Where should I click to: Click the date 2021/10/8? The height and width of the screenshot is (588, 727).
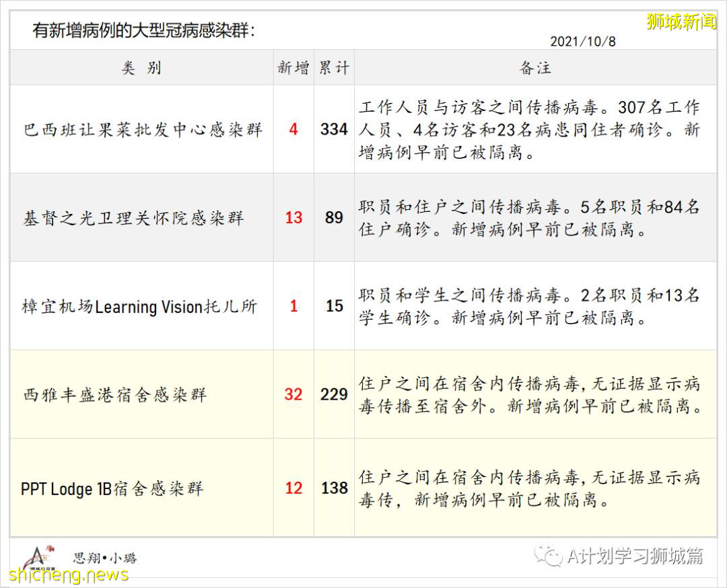[582, 41]
